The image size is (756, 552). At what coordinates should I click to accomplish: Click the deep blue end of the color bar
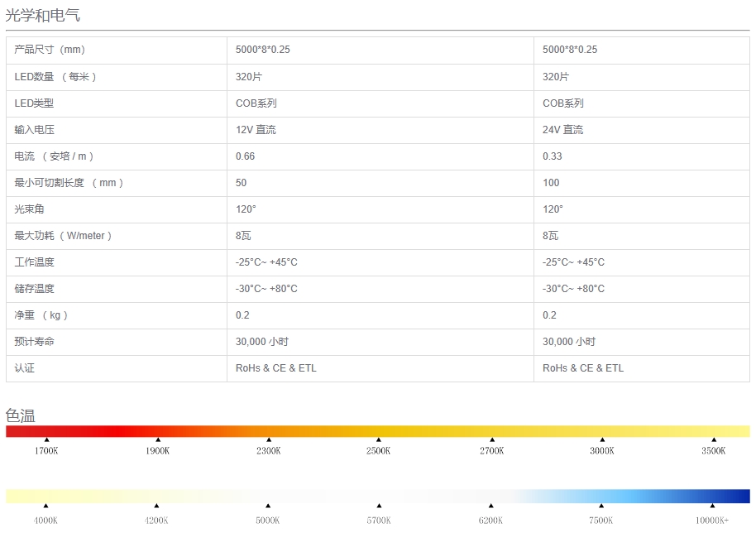point(739,496)
